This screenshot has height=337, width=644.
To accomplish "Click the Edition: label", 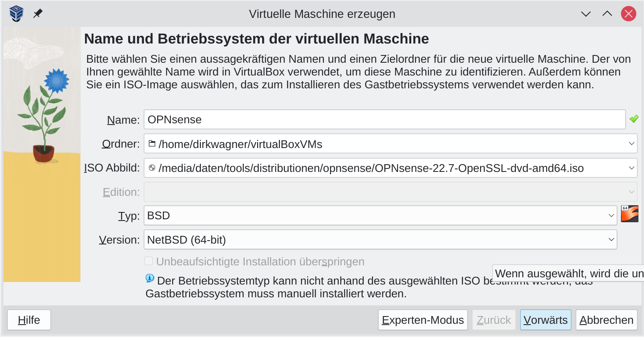I will [121, 192].
